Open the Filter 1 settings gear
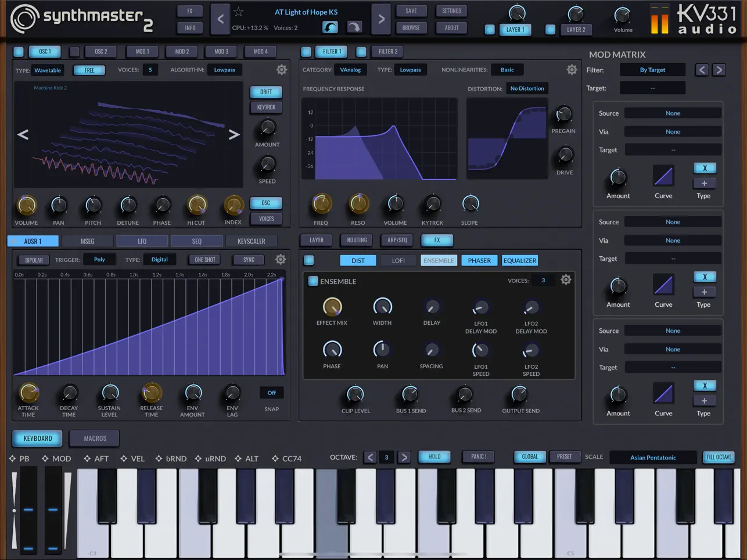Screen dimensions: 747x560 pyautogui.click(x=572, y=69)
